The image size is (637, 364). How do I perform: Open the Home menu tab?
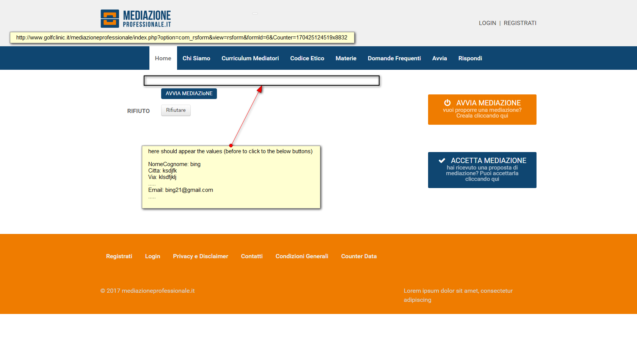163,58
